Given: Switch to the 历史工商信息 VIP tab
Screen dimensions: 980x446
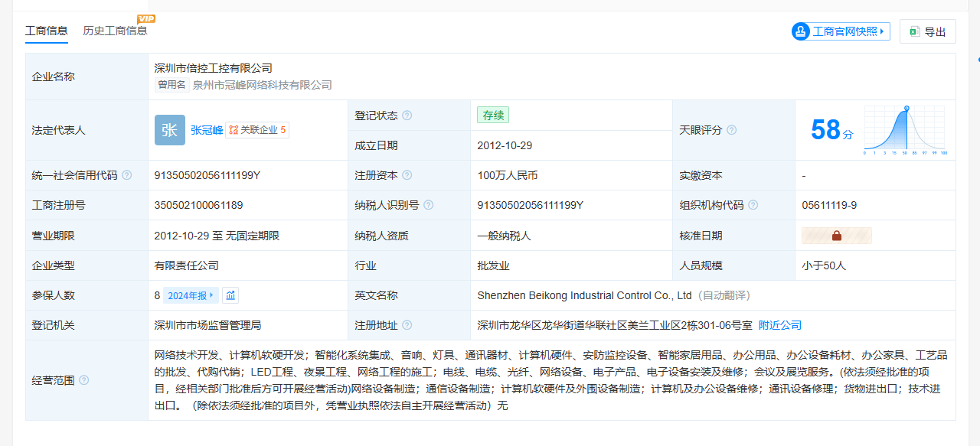Looking at the screenshot, I should point(115,31).
